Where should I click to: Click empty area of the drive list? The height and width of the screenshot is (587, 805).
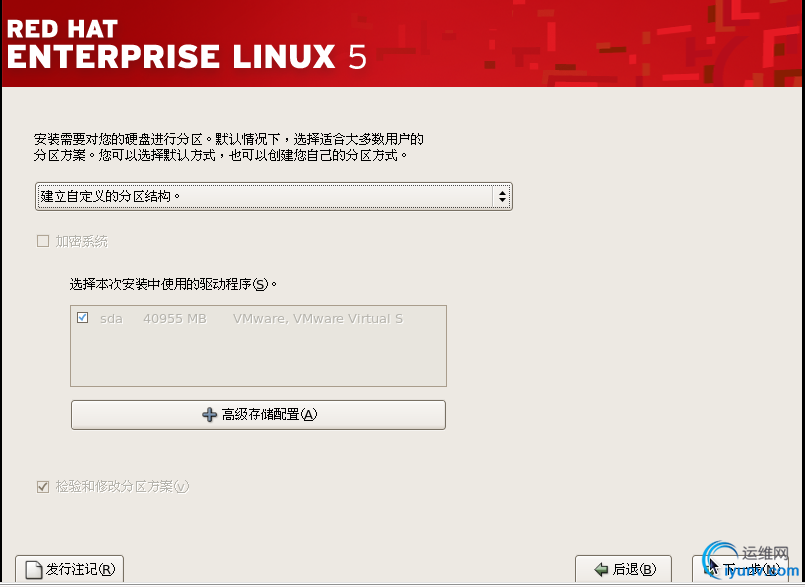tap(258, 358)
